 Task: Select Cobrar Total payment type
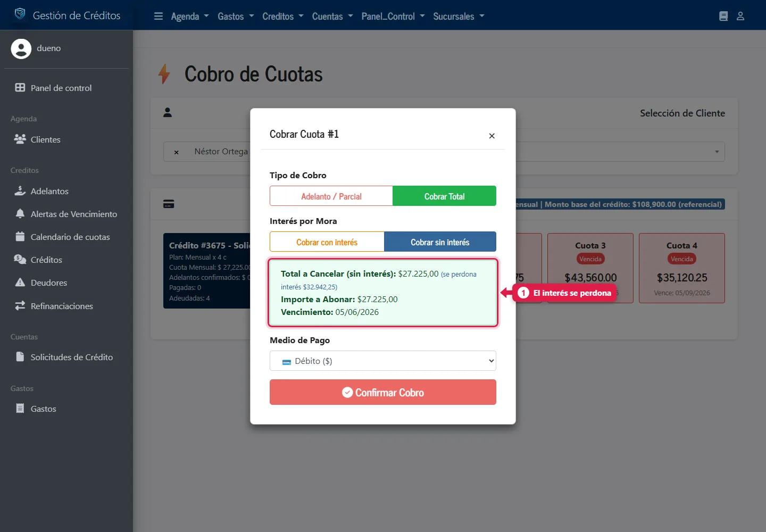point(445,196)
